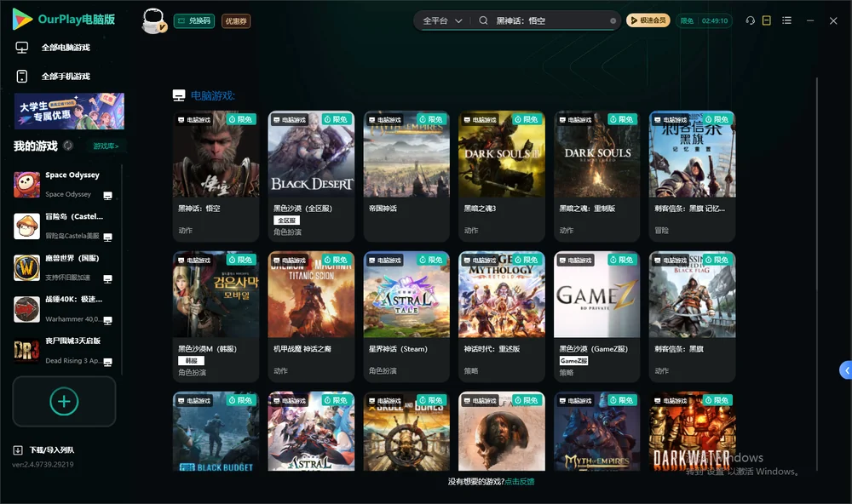Open 冒险岛 (Castela) in my games

click(66, 226)
